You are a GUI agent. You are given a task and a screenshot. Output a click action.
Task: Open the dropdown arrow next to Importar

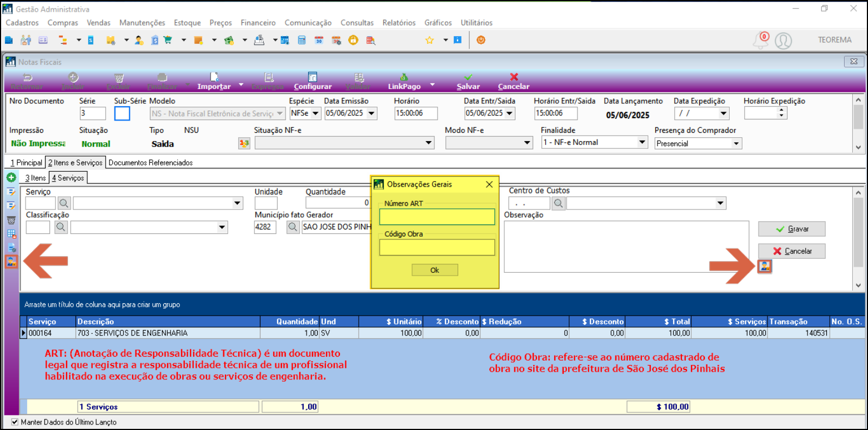tap(241, 84)
